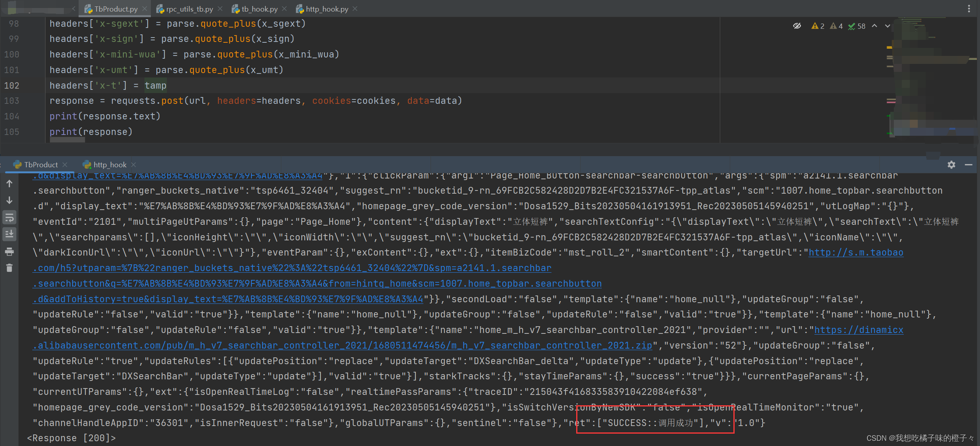
Task: Click the typo count 58 indicator
Action: tap(857, 26)
